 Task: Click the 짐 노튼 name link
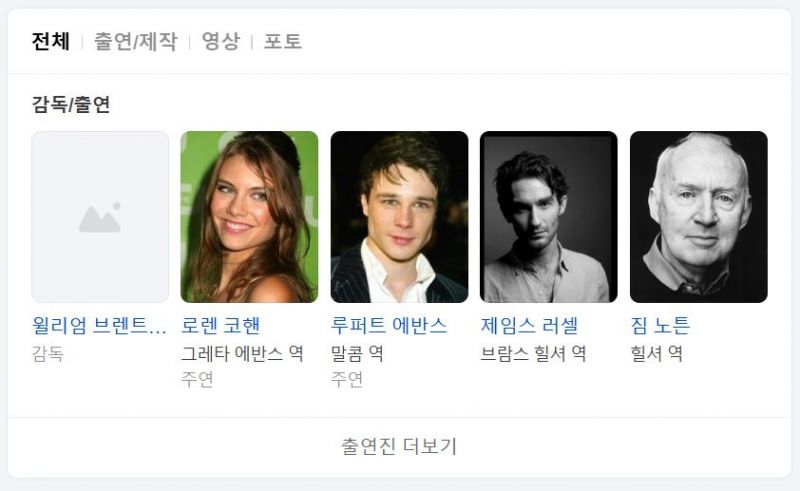660,326
